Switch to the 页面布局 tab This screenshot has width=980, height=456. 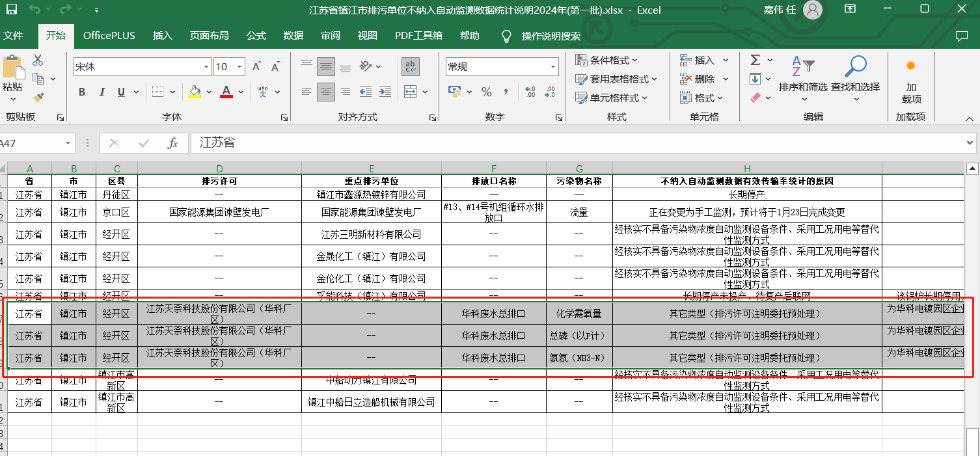209,36
